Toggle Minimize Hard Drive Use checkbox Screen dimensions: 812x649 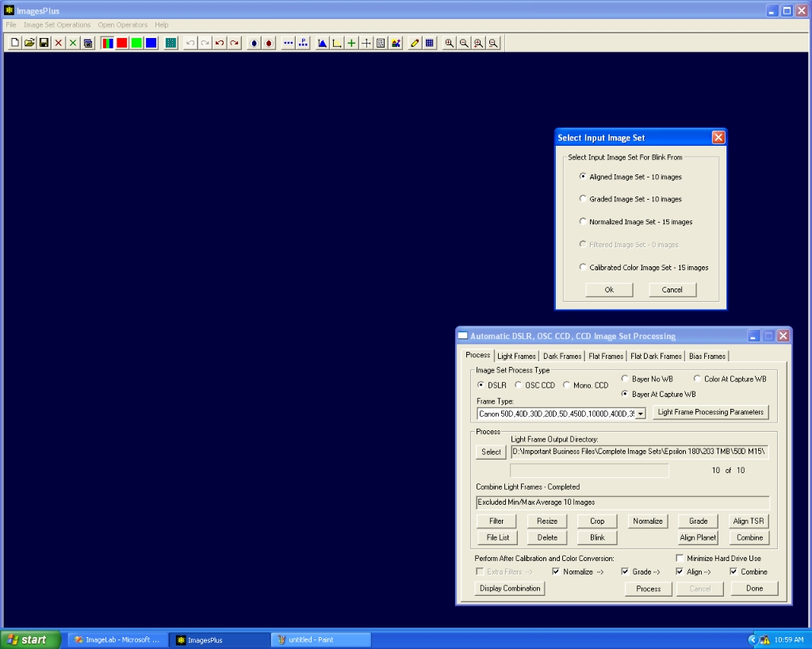[x=680, y=558]
